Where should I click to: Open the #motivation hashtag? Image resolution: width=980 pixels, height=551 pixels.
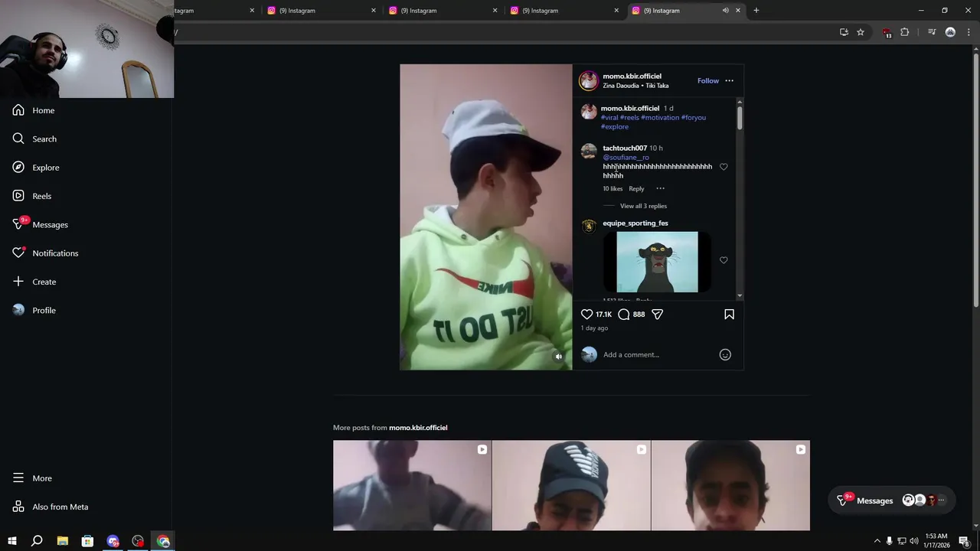coord(660,118)
